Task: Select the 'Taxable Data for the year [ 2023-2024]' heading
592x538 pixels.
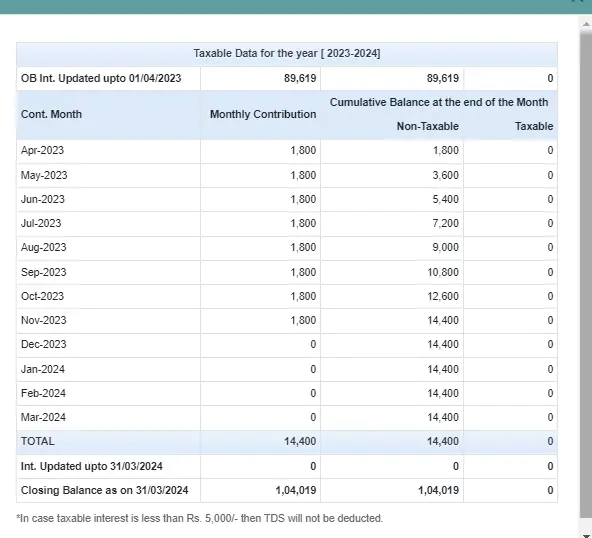Action: coord(287,54)
